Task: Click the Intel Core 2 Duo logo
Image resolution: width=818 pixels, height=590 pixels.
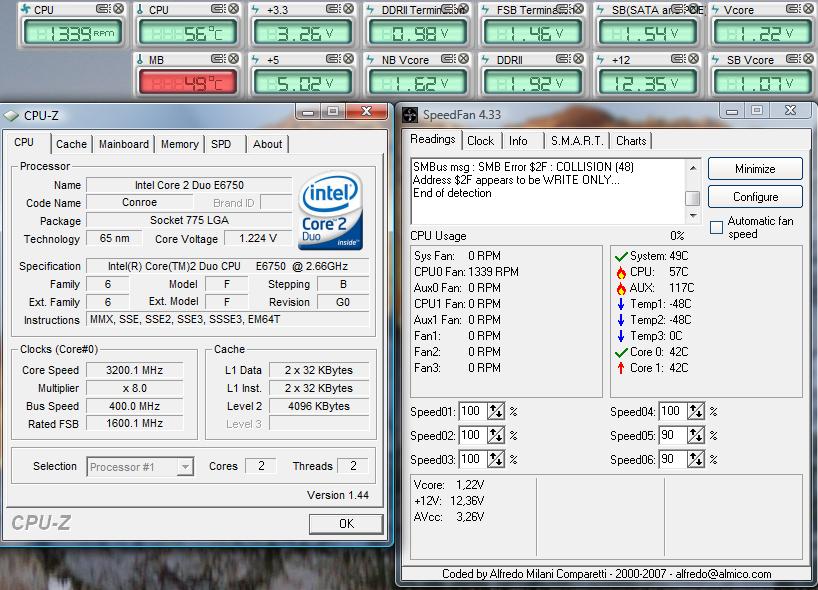Action: coord(330,211)
